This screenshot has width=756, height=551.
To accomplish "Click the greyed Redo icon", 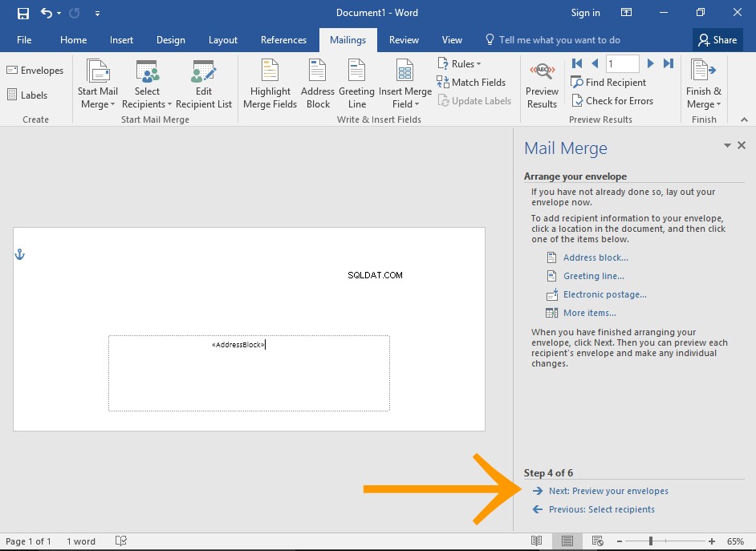I will click(75, 13).
